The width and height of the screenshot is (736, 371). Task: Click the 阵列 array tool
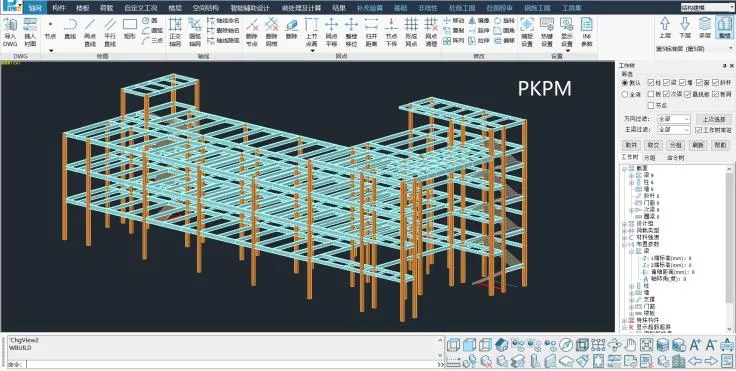(x=454, y=41)
